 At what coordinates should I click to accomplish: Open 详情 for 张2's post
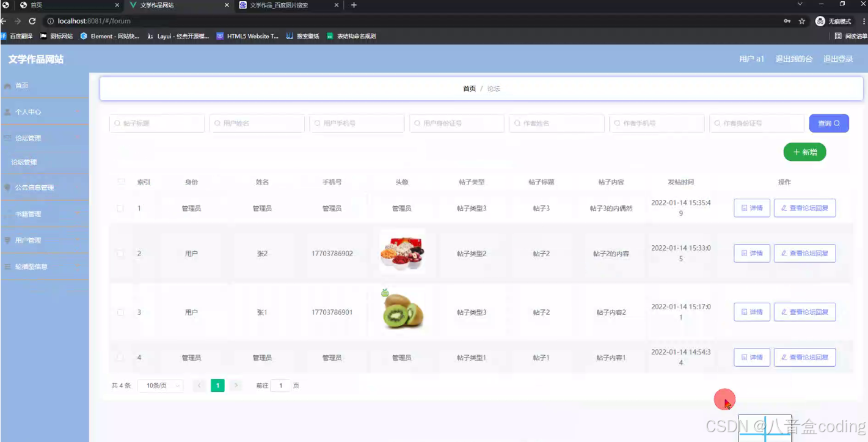[x=752, y=253]
